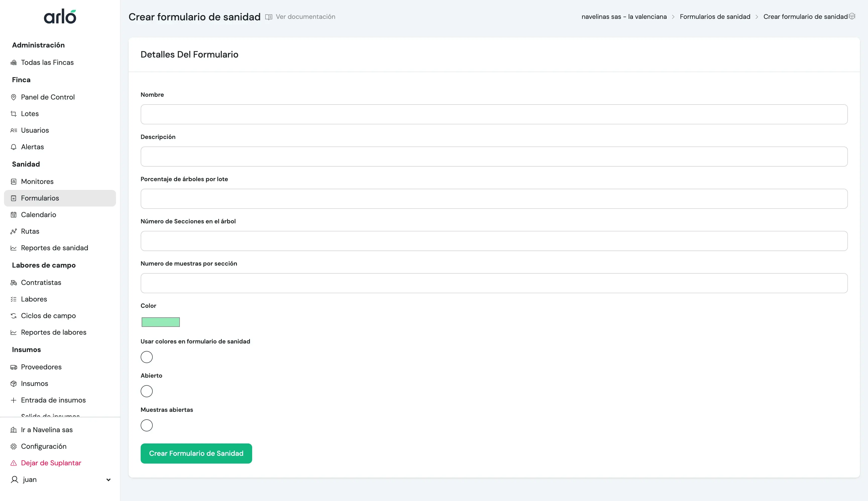This screenshot has width=868, height=501.
Task: Open the Entrada de insumos section
Action: tap(53, 400)
